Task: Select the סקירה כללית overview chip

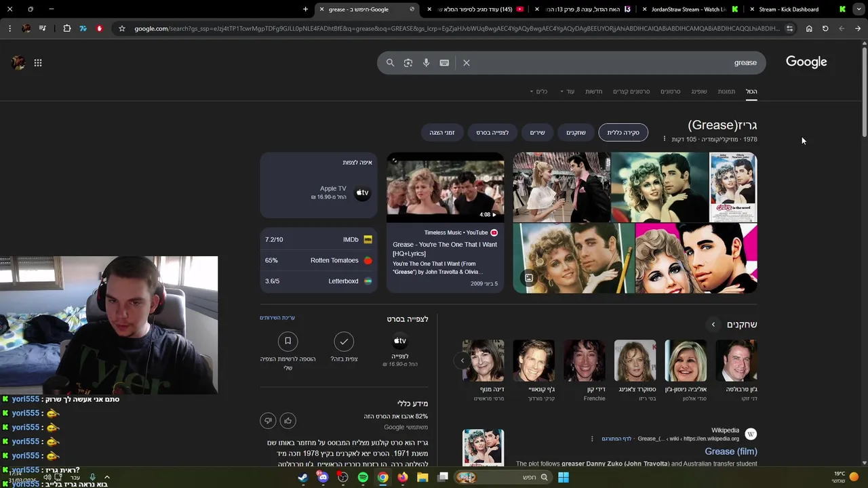Action: 623,132
